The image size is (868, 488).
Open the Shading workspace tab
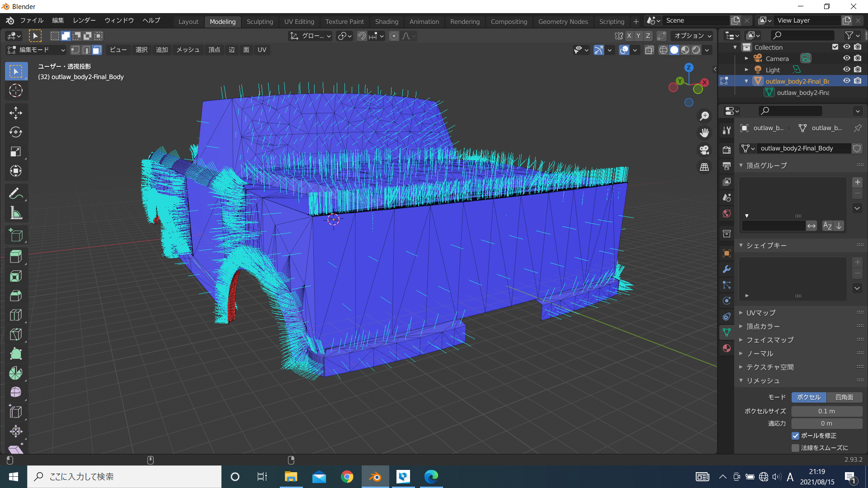click(386, 20)
